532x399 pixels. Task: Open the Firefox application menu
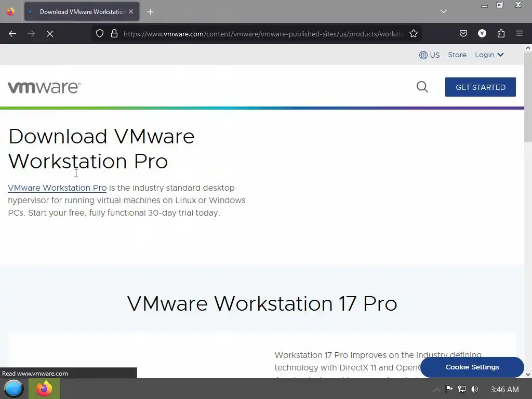(x=520, y=33)
